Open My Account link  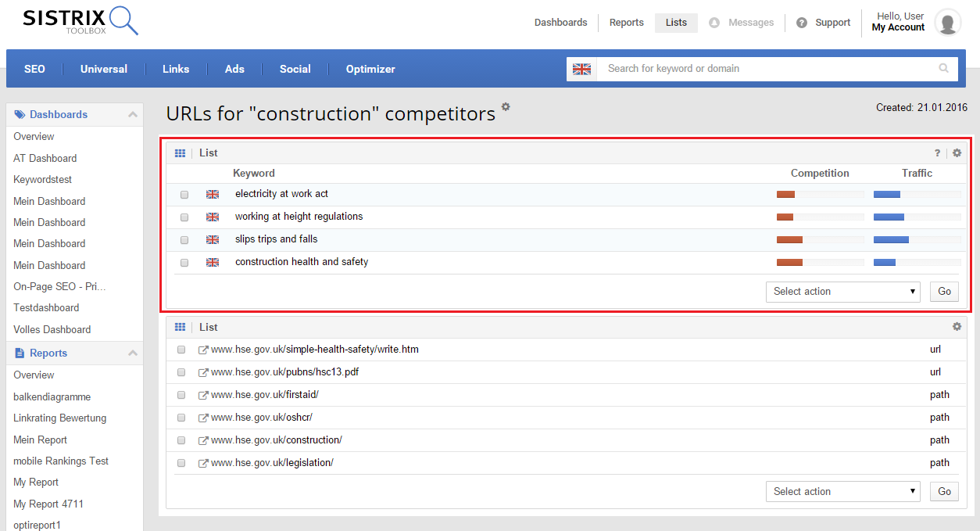coord(898,27)
